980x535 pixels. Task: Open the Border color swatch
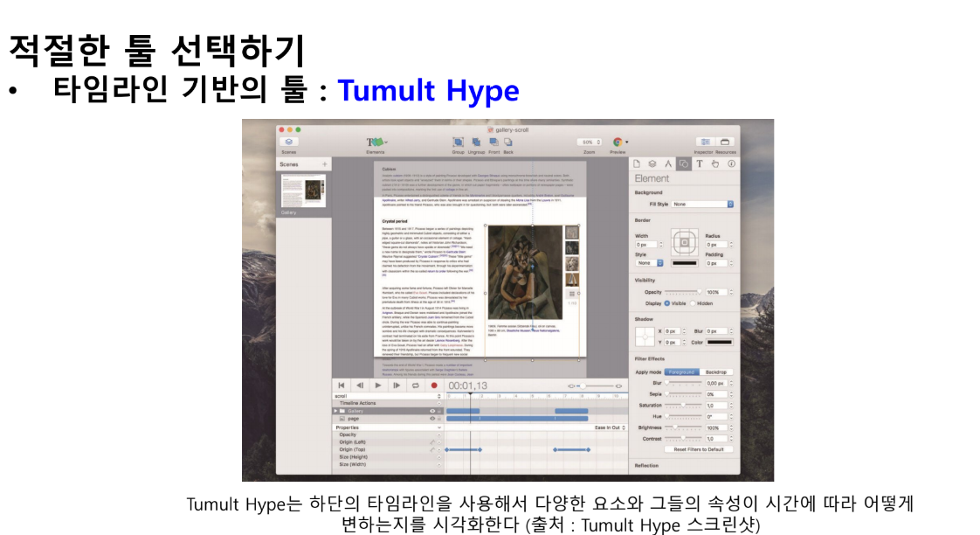685,263
